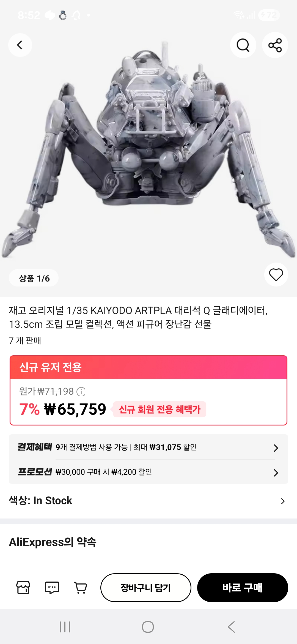Tap the back arrow icon at top
The image size is (297, 644).
click(20, 45)
